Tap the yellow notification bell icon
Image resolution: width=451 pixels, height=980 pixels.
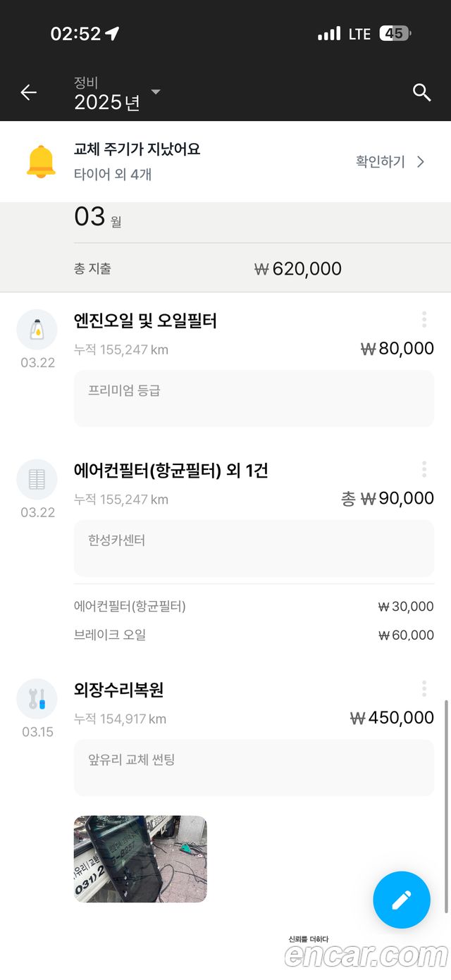pyautogui.click(x=41, y=161)
